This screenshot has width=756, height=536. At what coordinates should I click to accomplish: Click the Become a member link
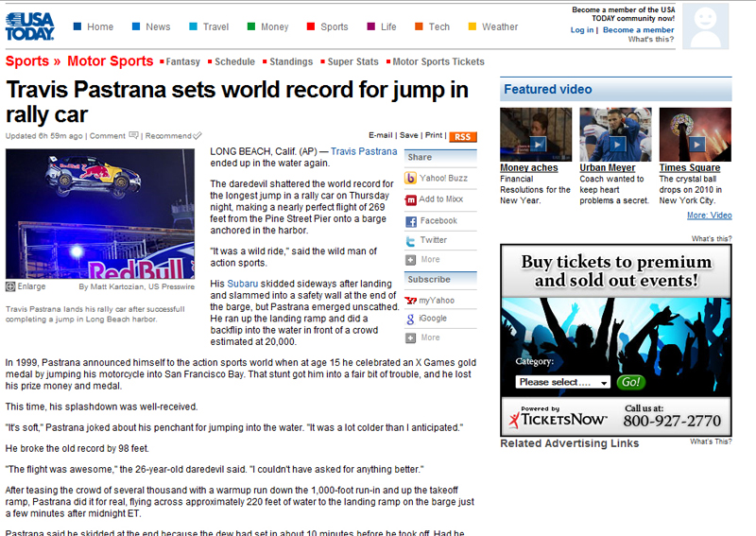pyautogui.click(x=639, y=30)
